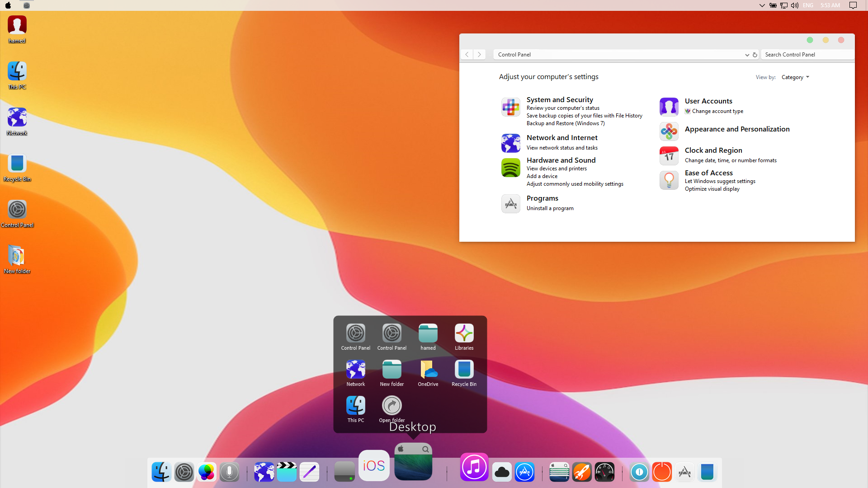This screenshot has width=868, height=488.
Task: Open System and Security icon
Action: 510,107
